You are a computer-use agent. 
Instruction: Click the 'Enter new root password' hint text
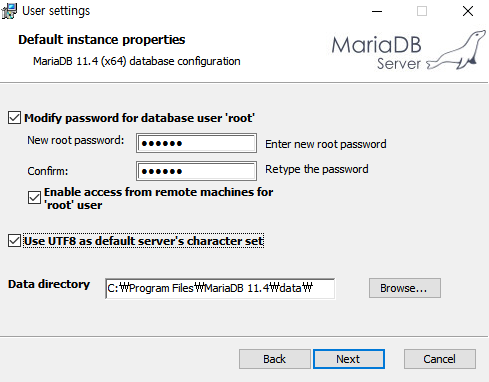click(x=326, y=144)
